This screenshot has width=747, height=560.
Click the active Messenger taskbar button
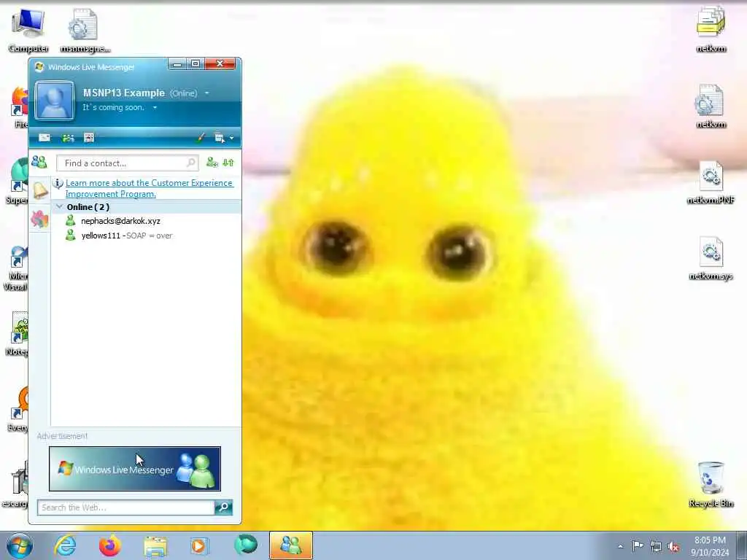(x=291, y=545)
